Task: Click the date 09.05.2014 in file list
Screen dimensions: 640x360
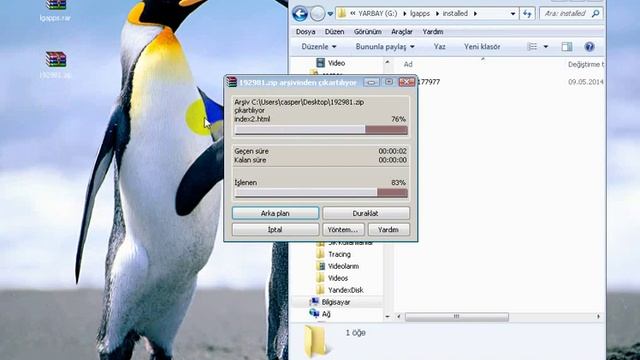Action: (x=586, y=82)
